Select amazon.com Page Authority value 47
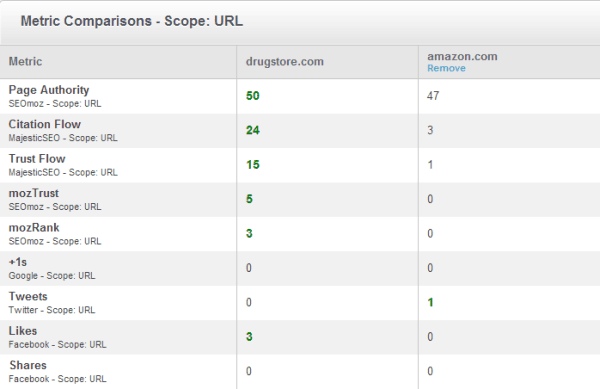The image size is (600, 389). (x=433, y=96)
